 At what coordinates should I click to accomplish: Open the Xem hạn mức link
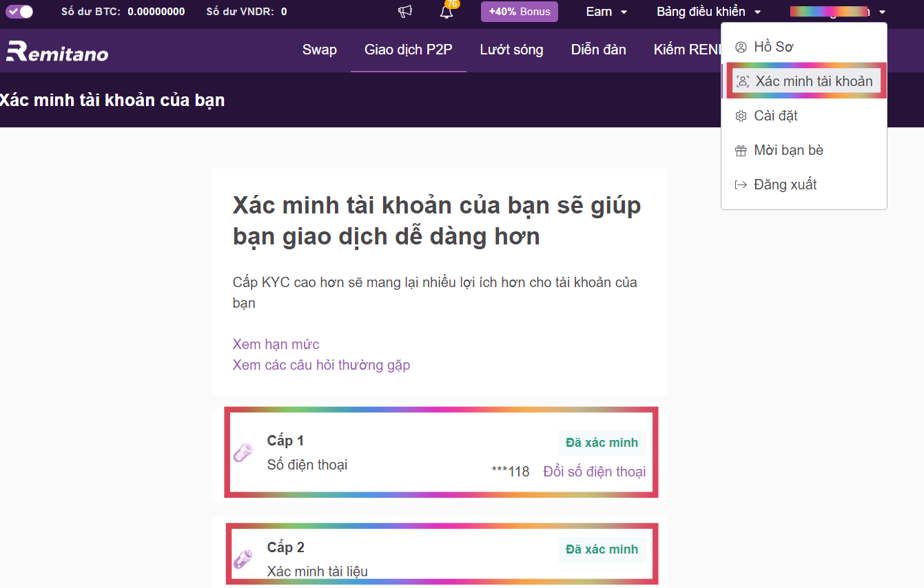(x=276, y=344)
